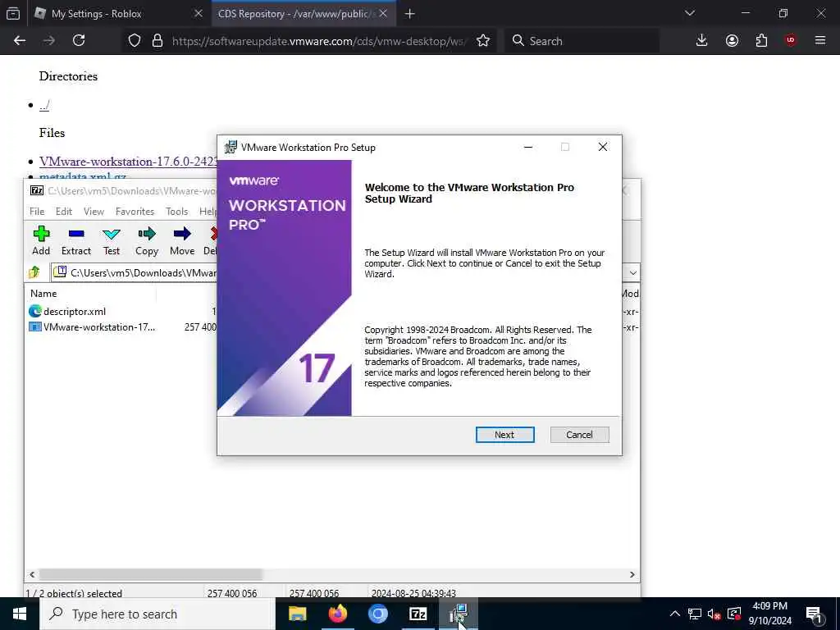This screenshot has height=630, width=840.
Task: Bookmark this page with star icon
Action: (x=483, y=41)
